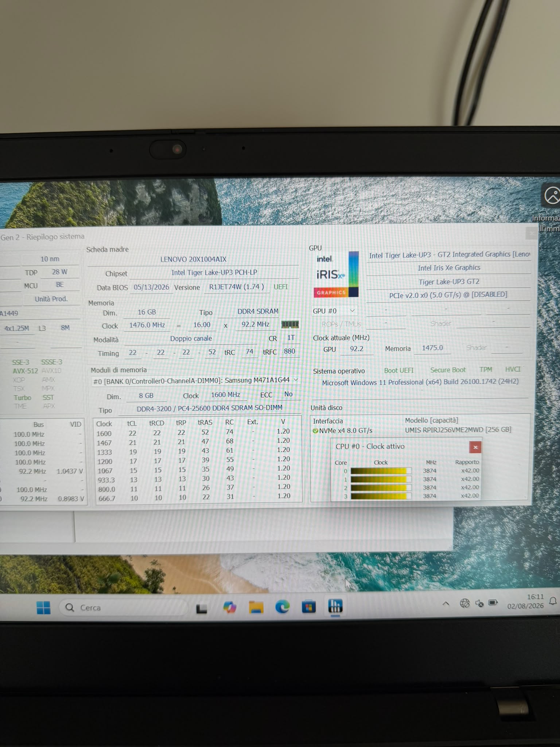Click the Core 0 clock bar

(x=381, y=471)
